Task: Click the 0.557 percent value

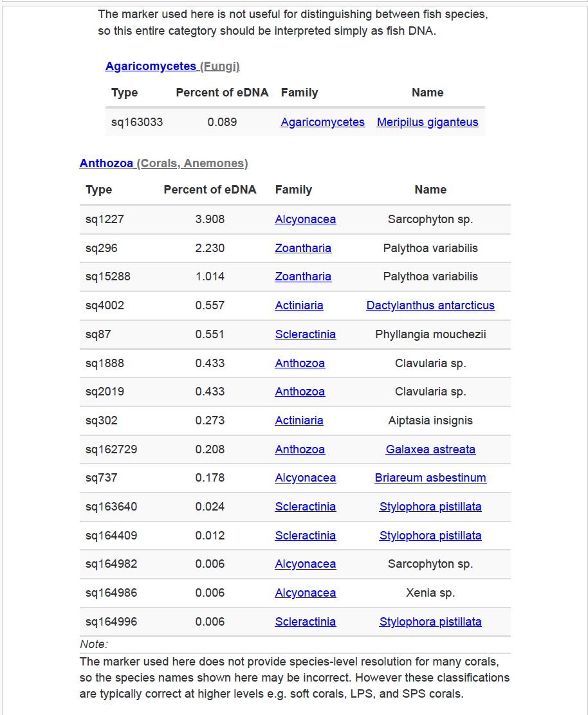Action: click(210, 305)
